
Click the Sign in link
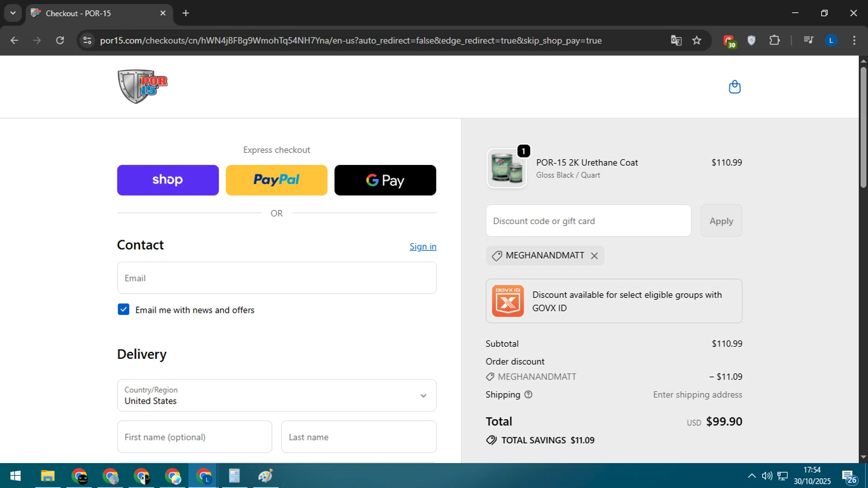click(x=423, y=247)
